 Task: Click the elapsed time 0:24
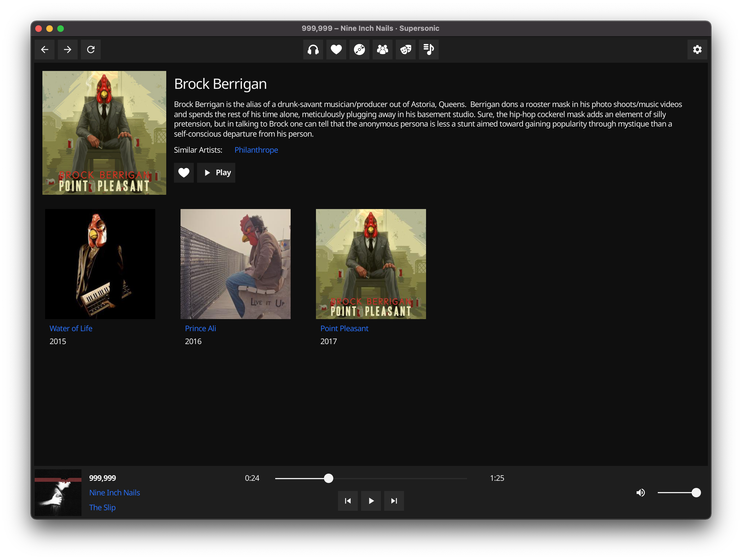252,478
